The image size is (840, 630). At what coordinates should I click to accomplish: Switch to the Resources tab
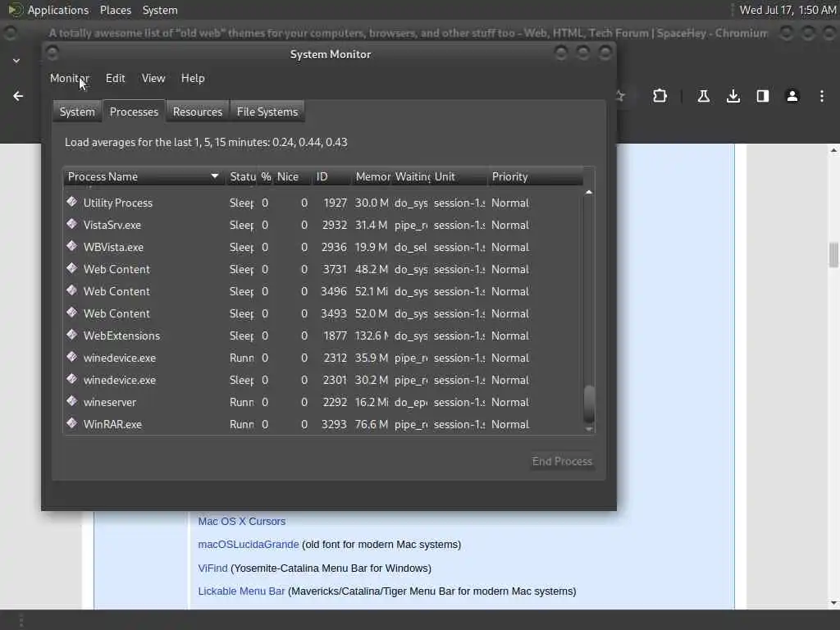(x=198, y=112)
